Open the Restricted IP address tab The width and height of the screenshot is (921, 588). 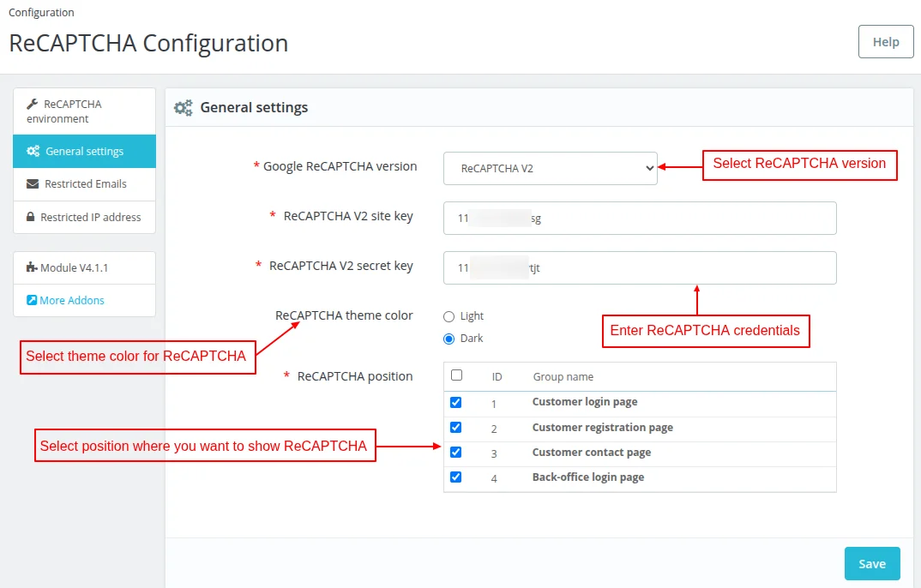point(90,218)
